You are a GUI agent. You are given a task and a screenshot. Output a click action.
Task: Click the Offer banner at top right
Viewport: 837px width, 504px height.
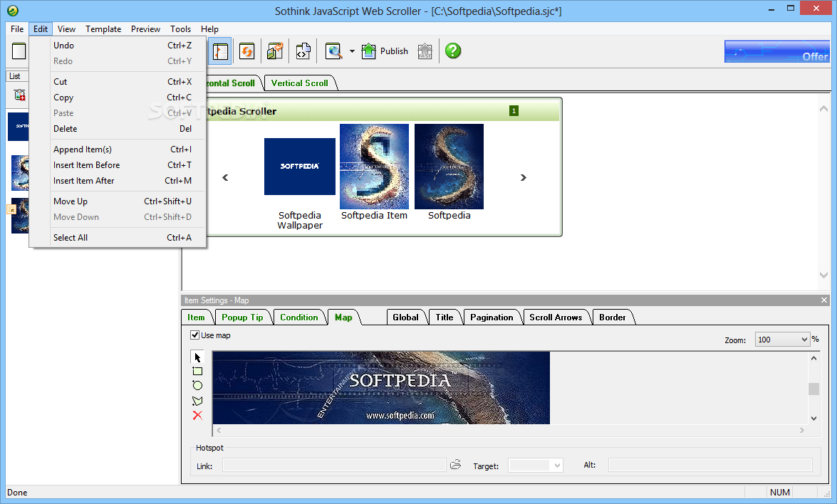pos(777,52)
